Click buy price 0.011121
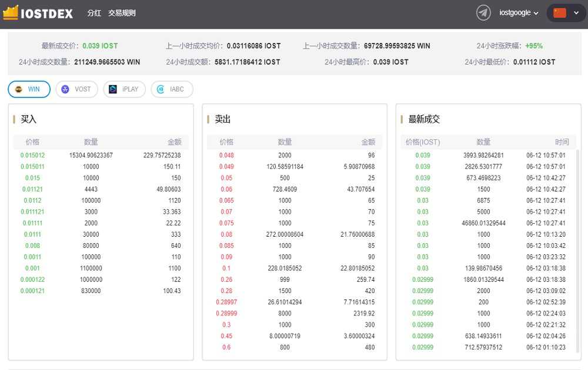The height and width of the screenshot is (370, 588). coord(32,211)
